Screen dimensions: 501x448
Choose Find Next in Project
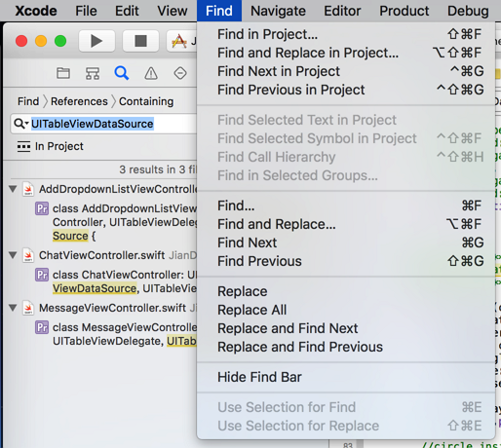click(346, 71)
